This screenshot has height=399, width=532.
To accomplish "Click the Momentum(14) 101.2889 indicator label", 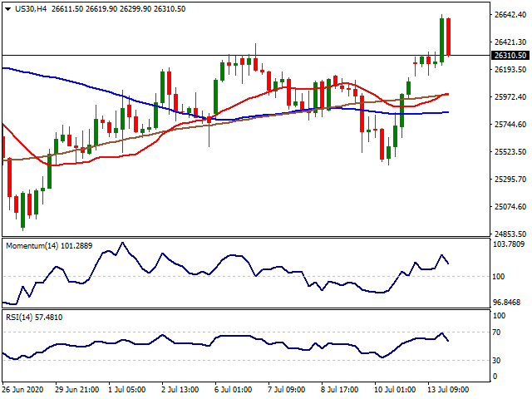I will [x=49, y=246].
